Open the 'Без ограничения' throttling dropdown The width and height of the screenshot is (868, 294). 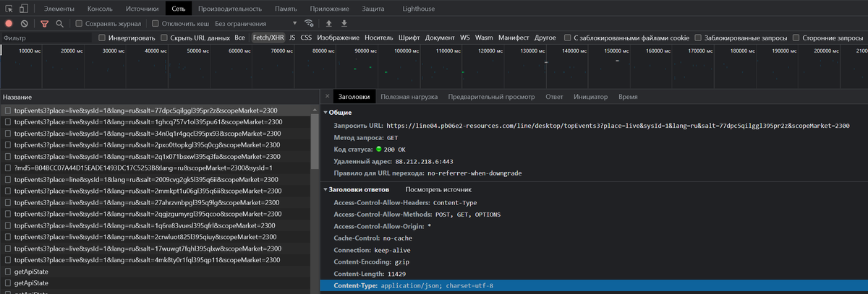tap(256, 24)
